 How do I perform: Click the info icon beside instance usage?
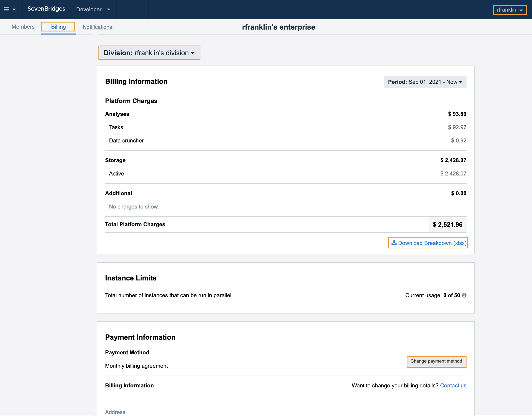pos(464,295)
